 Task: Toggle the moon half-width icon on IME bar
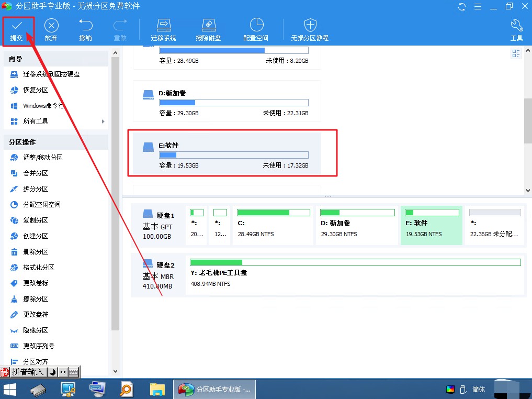pyautogui.click(x=53, y=372)
